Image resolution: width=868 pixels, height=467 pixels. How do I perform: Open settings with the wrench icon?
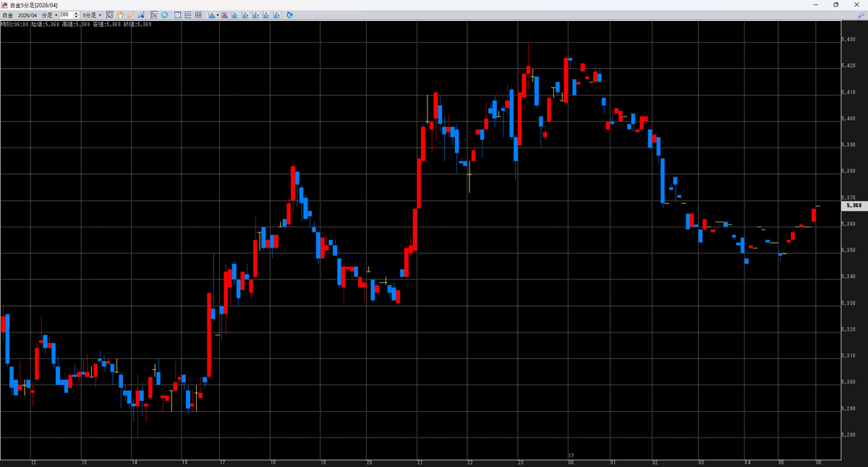[x=861, y=14]
